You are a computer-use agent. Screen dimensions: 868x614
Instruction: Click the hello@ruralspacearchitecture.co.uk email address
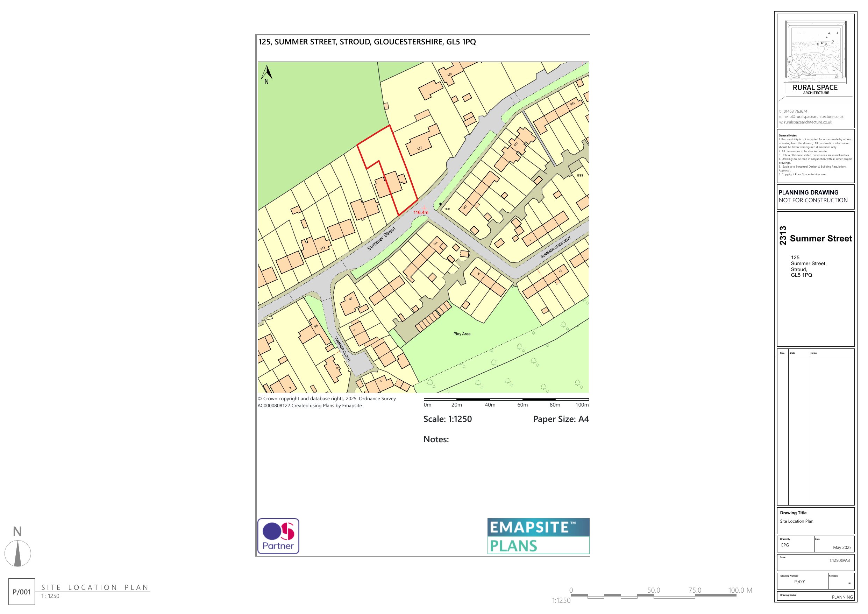[x=813, y=117]
